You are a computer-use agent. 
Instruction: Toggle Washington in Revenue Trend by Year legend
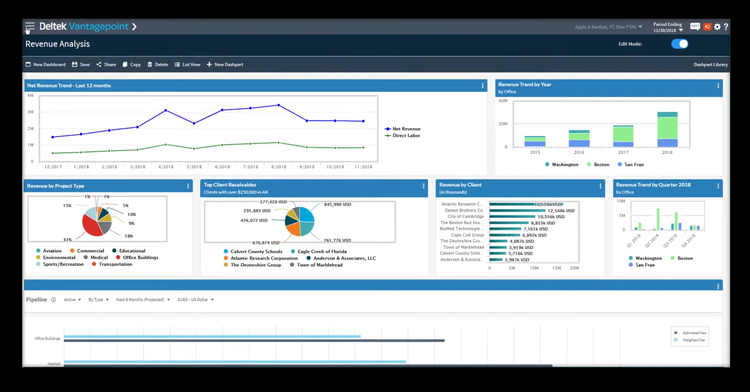(x=562, y=164)
